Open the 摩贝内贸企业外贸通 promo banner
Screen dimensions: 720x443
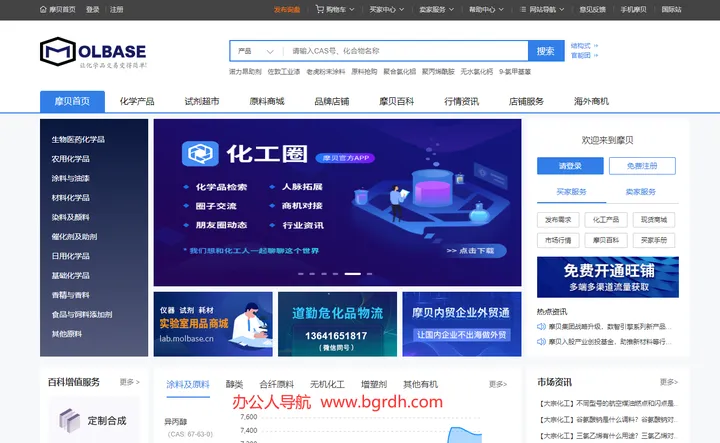click(x=462, y=324)
